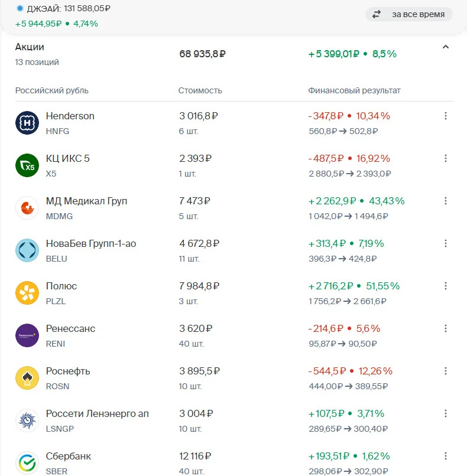Click the RENI ticker label
Image resolution: width=467 pixels, height=476 pixels.
(56, 344)
